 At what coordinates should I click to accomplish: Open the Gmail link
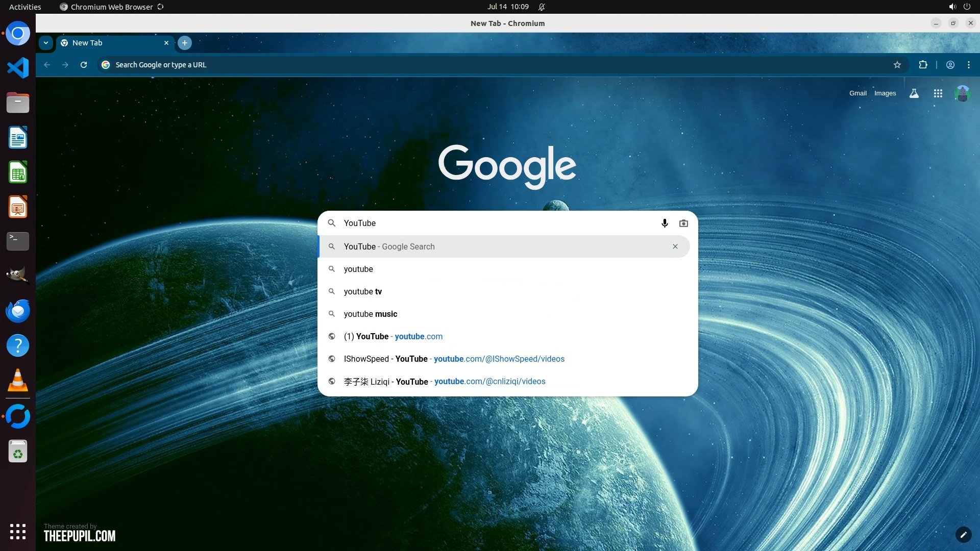click(x=857, y=93)
